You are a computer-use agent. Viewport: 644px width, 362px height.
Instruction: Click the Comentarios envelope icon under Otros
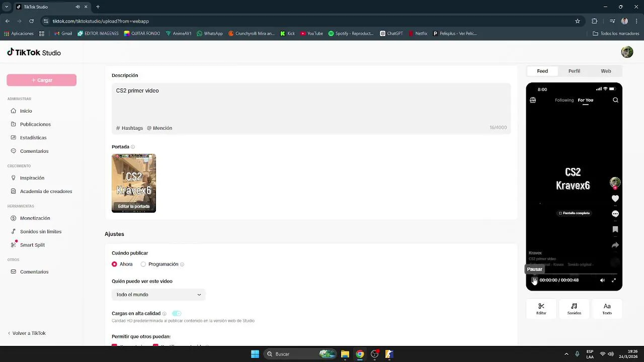tap(14, 272)
